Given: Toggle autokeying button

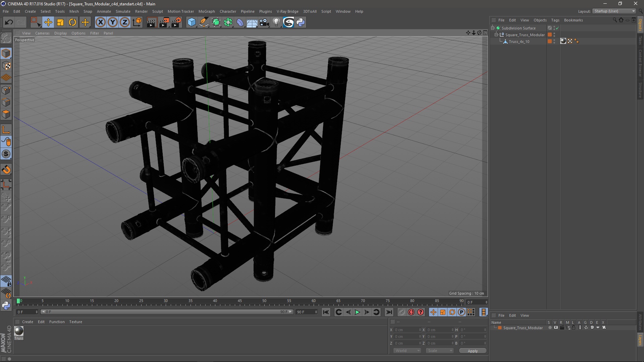Looking at the screenshot, I should (411, 312).
